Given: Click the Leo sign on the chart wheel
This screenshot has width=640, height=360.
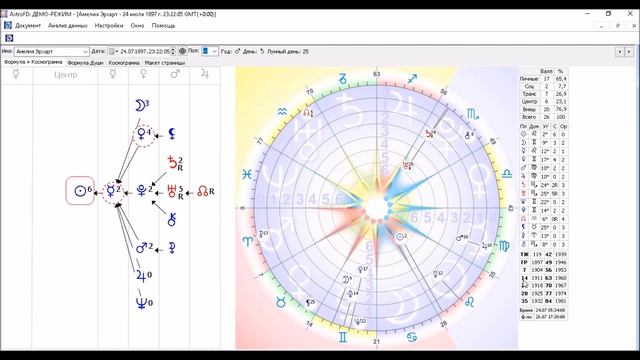Looking at the screenshot, I should [x=469, y=302].
